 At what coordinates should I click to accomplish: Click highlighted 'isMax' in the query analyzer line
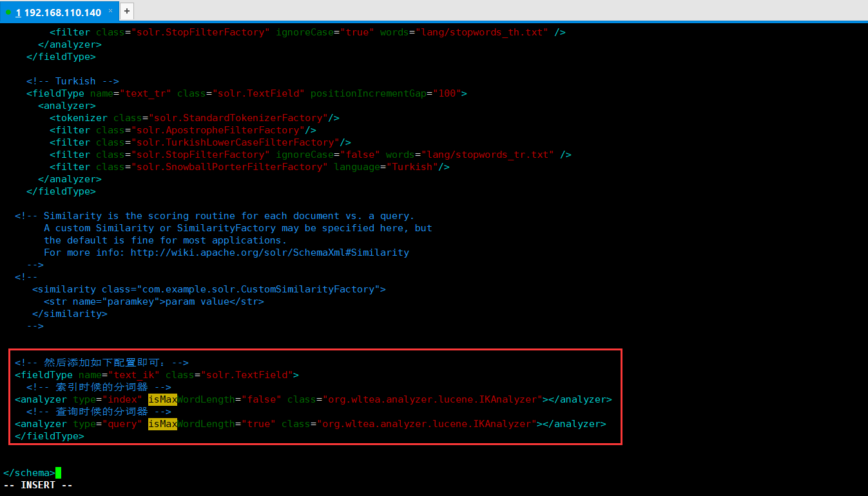point(162,424)
